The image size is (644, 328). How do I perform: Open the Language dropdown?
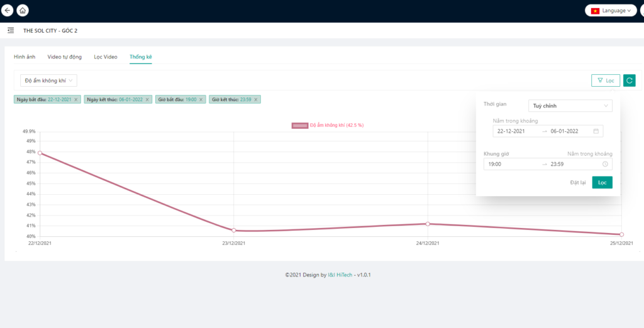point(611,11)
